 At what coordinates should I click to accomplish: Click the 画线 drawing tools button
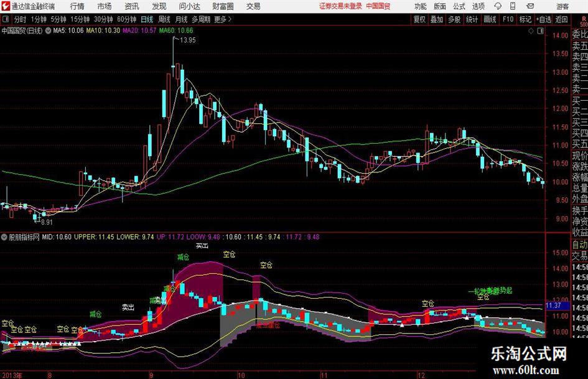(490, 19)
